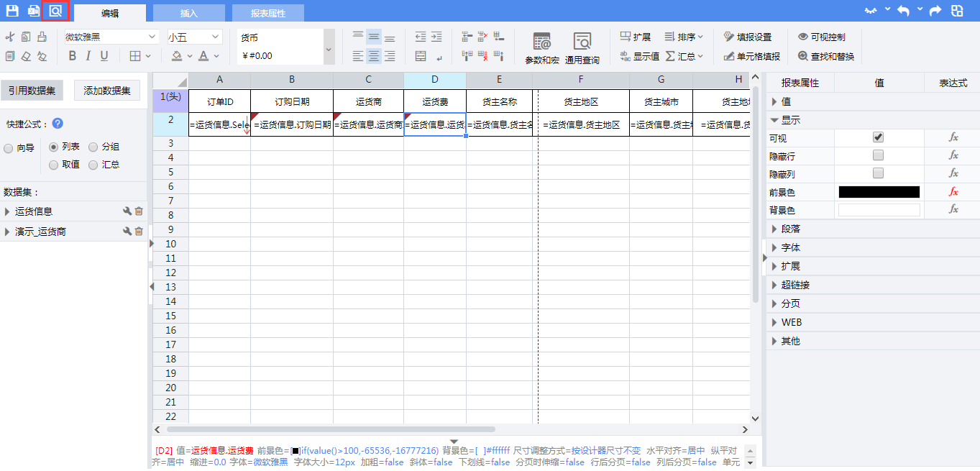The height and width of the screenshot is (471, 980).
Task: Switch to the 插入 tab
Action: [x=188, y=13]
